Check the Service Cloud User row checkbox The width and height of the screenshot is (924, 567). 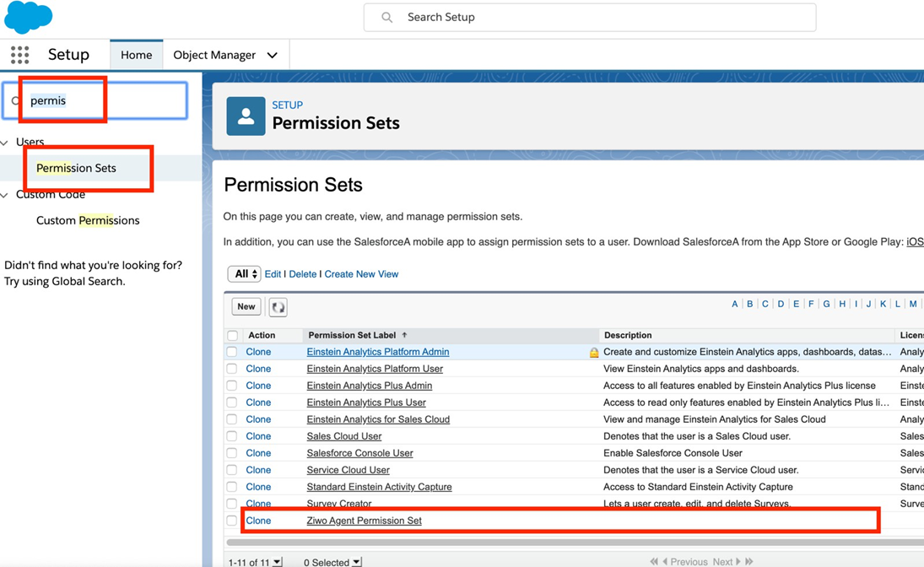(x=232, y=470)
